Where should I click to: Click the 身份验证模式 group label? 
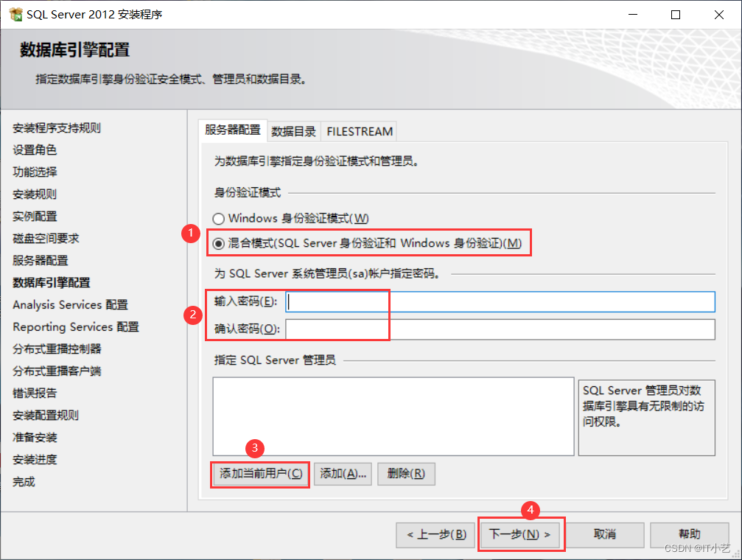[x=247, y=192]
